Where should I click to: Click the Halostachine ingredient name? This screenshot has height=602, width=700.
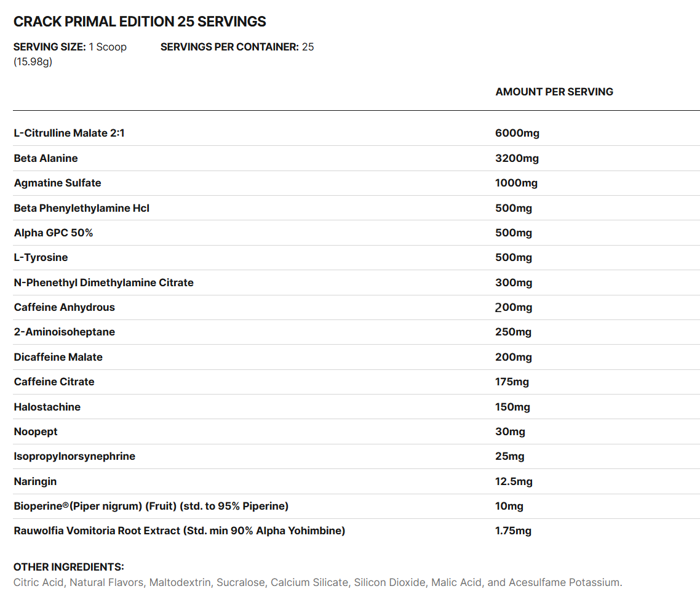[47, 407]
